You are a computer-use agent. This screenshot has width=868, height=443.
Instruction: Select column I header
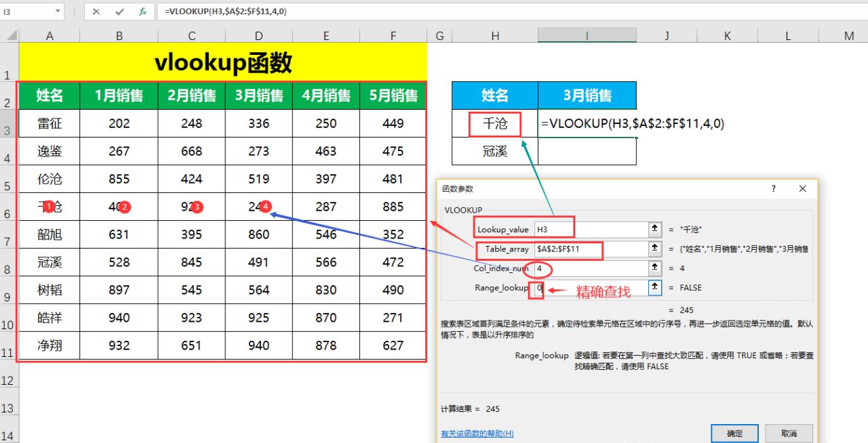[587, 37]
